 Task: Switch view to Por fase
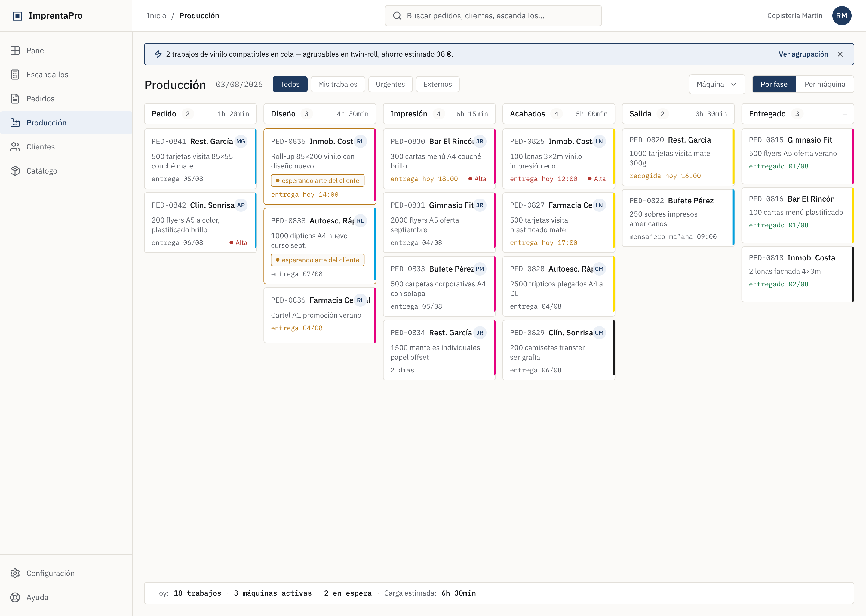pyautogui.click(x=774, y=84)
